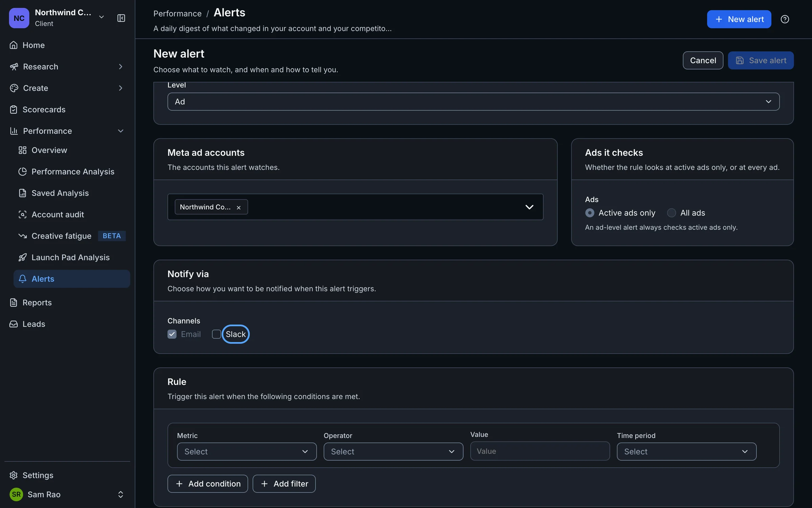Click the blue New alert button
The width and height of the screenshot is (812, 508).
[x=739, y=19]
